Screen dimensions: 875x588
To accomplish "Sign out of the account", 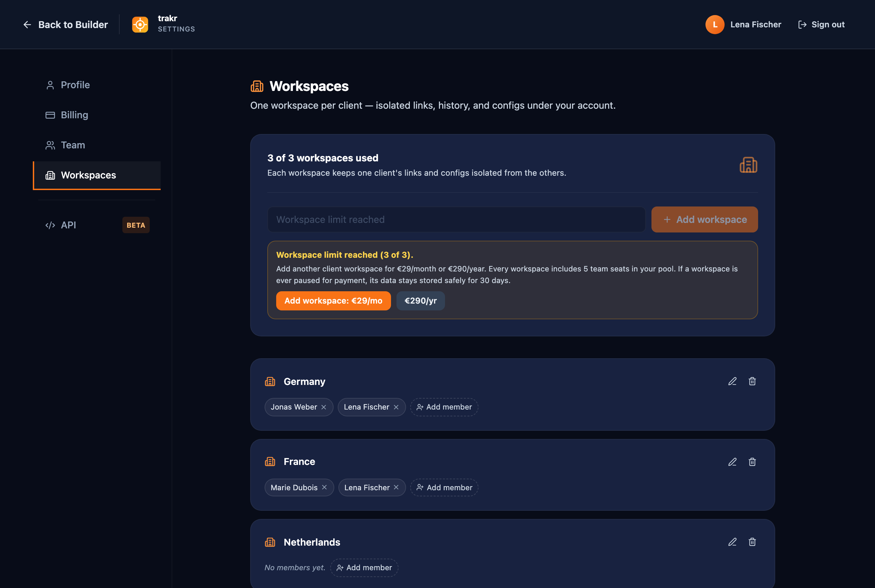I will pyautogui.click(x=821, y=24).
